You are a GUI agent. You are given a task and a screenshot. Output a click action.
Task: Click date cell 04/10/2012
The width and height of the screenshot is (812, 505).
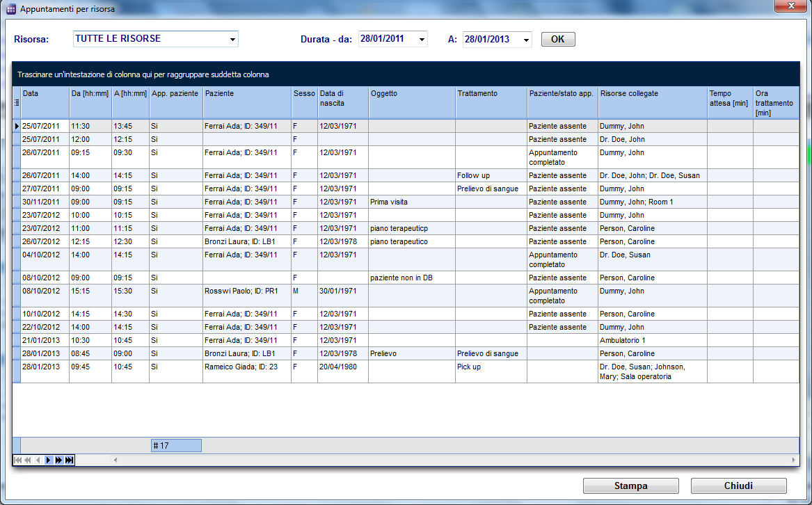tap(45, 259)
